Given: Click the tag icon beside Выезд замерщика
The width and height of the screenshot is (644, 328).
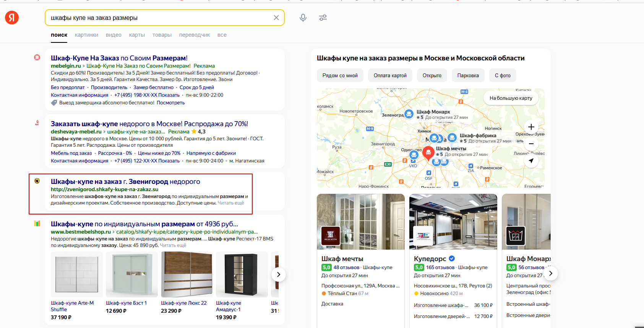Looking at the screenshot, I should pyautogui.click(x=54, y=103).
